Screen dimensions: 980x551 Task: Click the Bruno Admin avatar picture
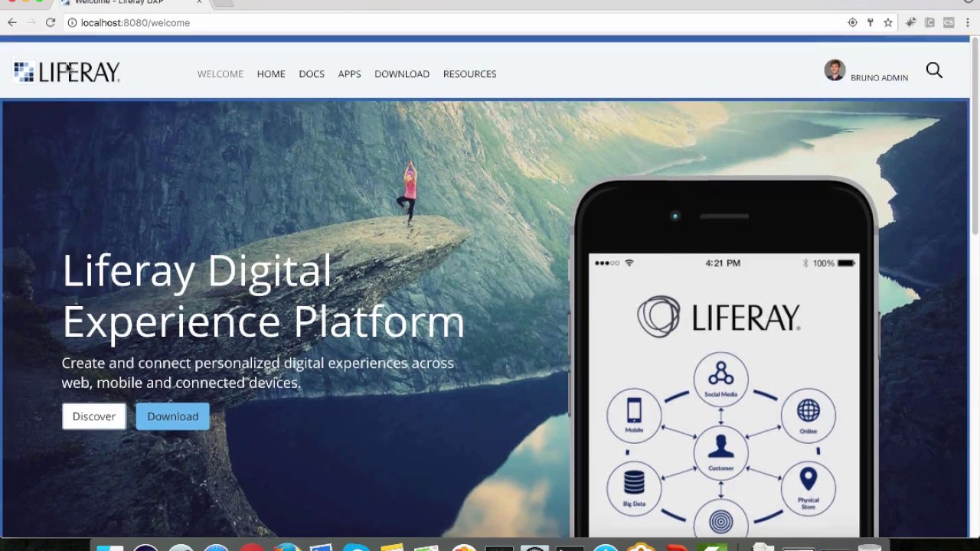835,70
